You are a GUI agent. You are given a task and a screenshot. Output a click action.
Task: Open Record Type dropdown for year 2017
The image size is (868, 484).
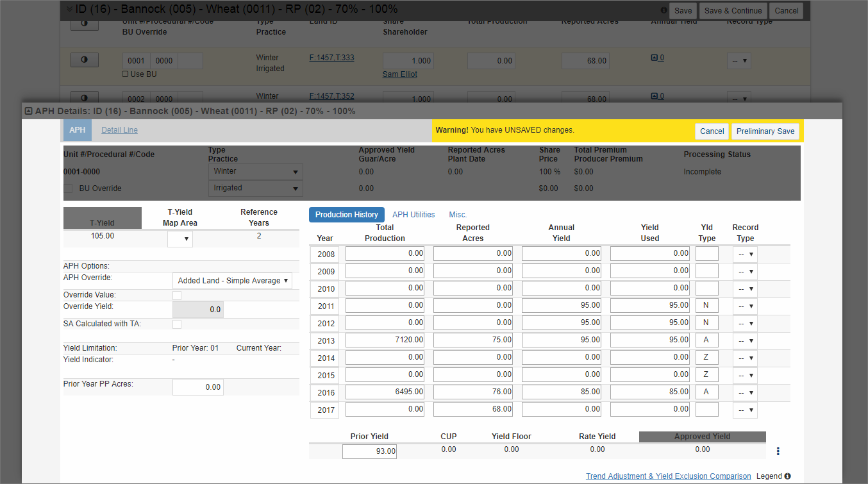click(745, 410)
